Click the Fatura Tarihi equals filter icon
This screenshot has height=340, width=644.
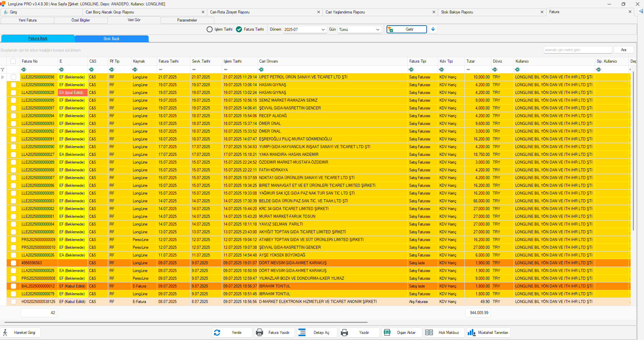160,69
